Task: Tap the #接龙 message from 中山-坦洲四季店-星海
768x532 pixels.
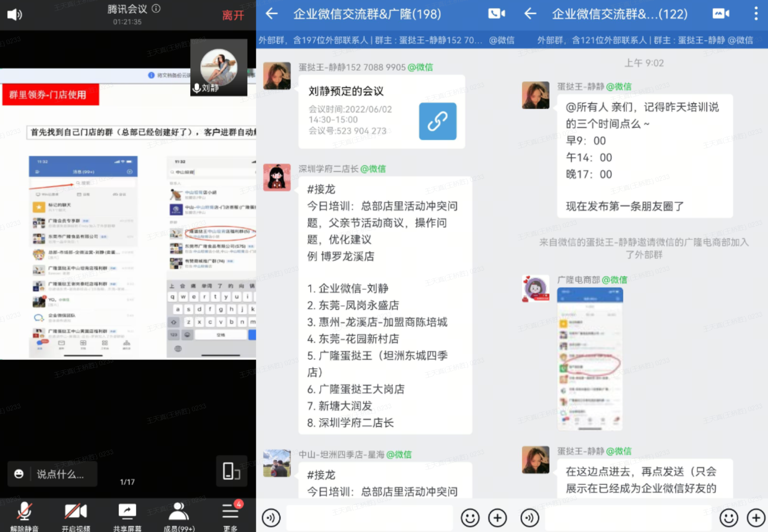Action: tap(385, 480)
